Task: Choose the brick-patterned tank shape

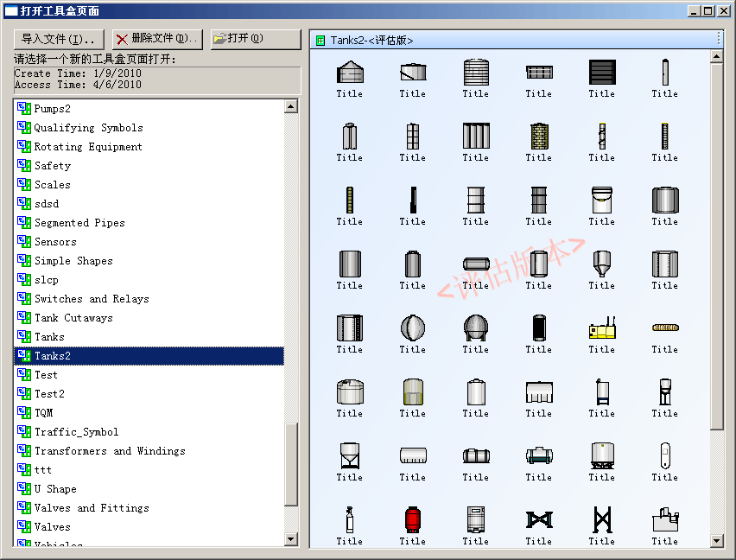Action: coord(538,137)
